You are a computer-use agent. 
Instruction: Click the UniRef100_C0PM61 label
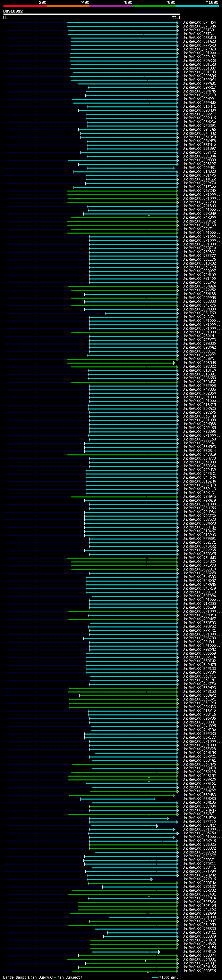tap(199, 168)
